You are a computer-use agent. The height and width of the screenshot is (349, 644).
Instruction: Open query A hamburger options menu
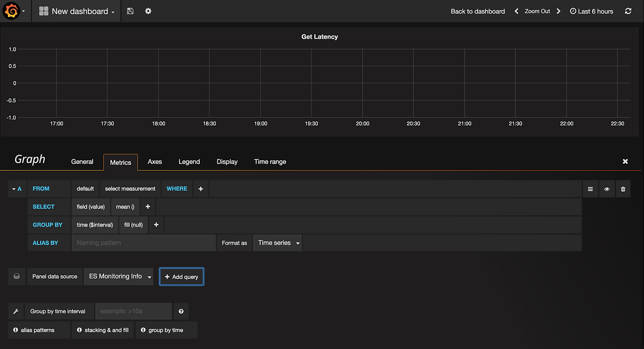(590, 189)
